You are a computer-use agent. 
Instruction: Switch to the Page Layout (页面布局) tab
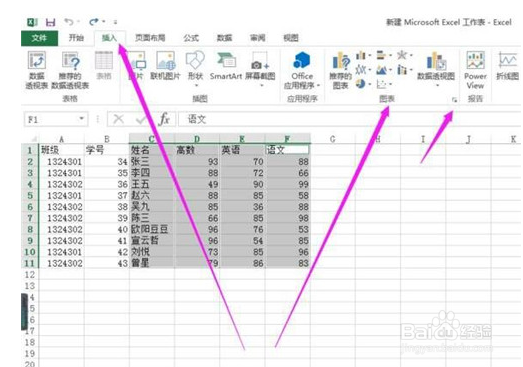150,38
